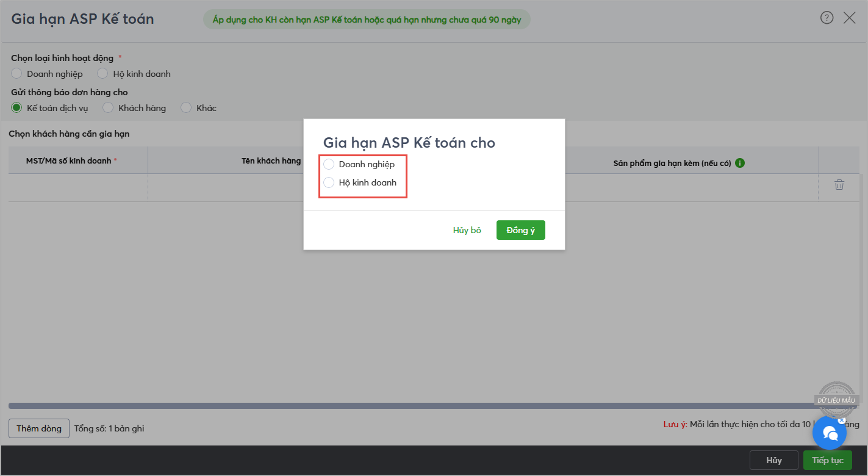The height and width of the screenshot is (476, 868).
Task: Open the chat support bubble
Action: 830,433
